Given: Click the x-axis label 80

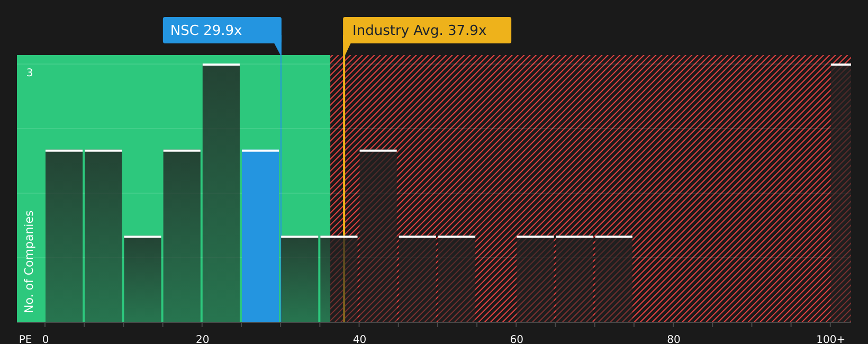Looking at the screenshot, I should coord(674,339).
